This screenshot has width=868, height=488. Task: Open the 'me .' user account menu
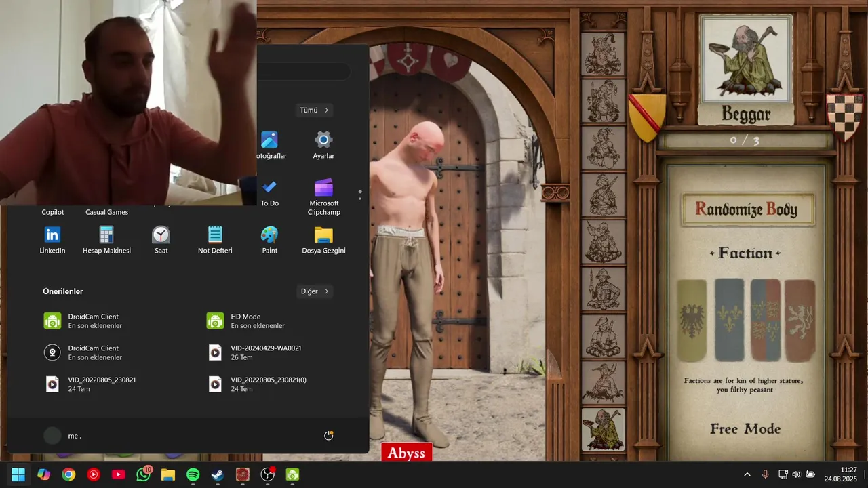pyautogui.click(x=63, y=436)
